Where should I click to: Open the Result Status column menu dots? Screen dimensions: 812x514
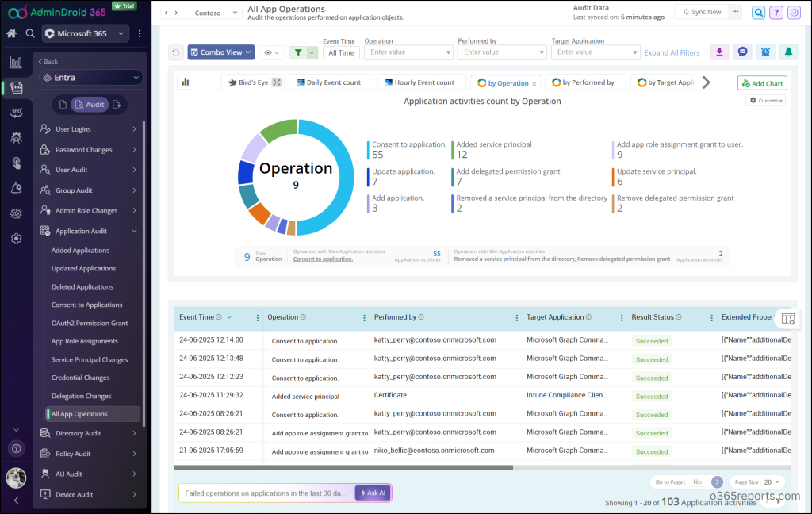(x=711, y=317)
